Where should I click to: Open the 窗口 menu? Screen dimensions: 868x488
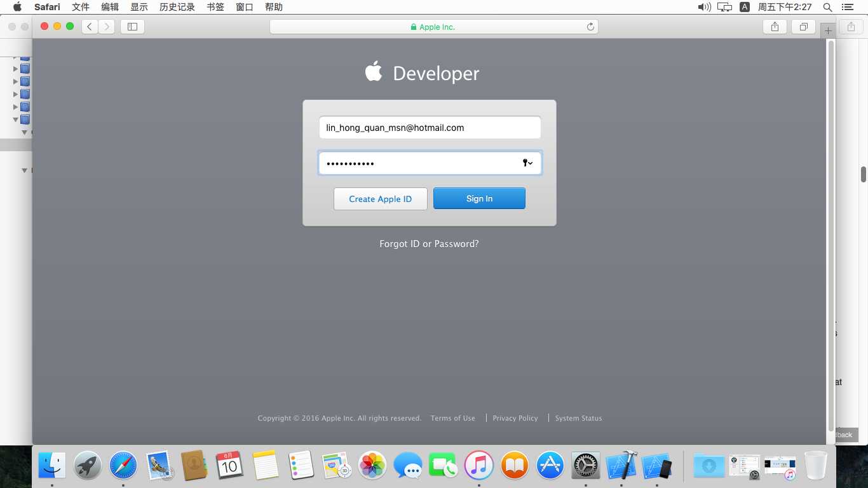(x=245, y=7)
